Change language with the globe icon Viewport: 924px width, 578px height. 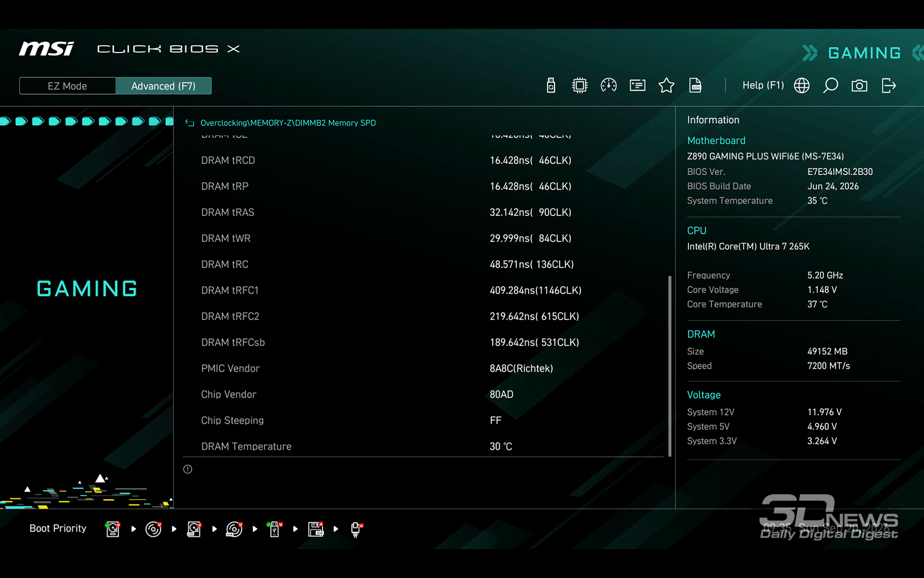pyautogui.click(x=802, y=86)
